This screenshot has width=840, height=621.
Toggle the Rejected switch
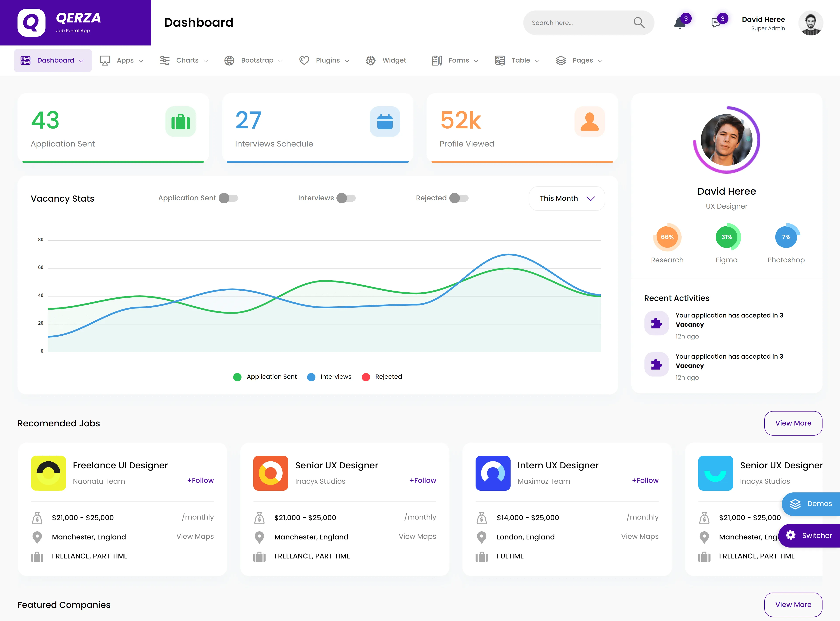[459, 198]
